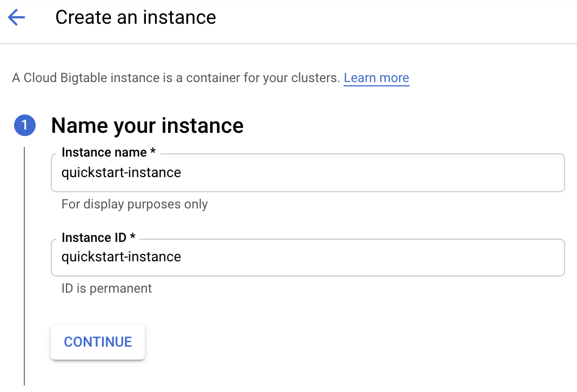The width and height of the screenshot is (577, 392).
Task: Click the 'For display purposes only' hint text
Action: [x=135, y=204]
